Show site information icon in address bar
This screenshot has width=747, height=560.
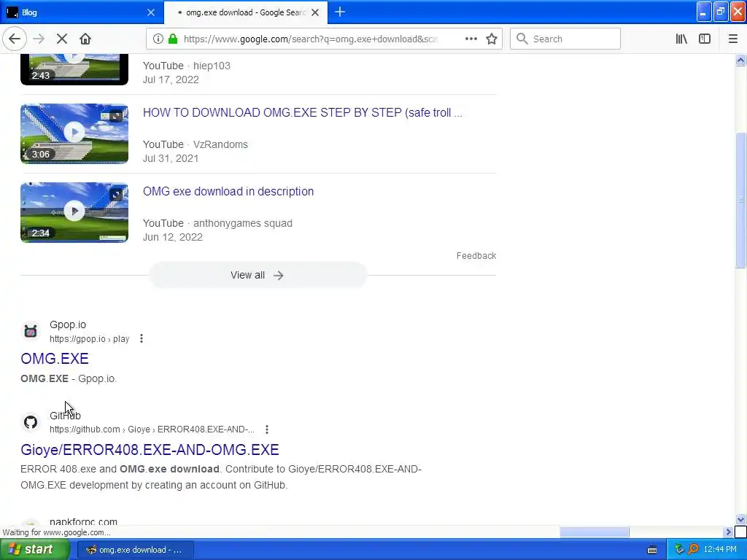(158, 39)
